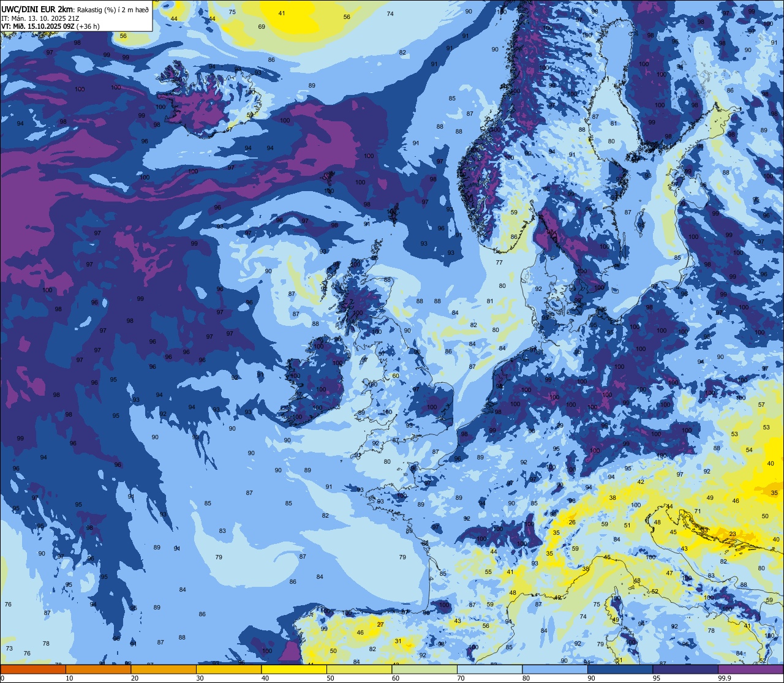The image size is (784, 683).
Task: Click the humidity value '71' on the map
Action: pos(697,511)
